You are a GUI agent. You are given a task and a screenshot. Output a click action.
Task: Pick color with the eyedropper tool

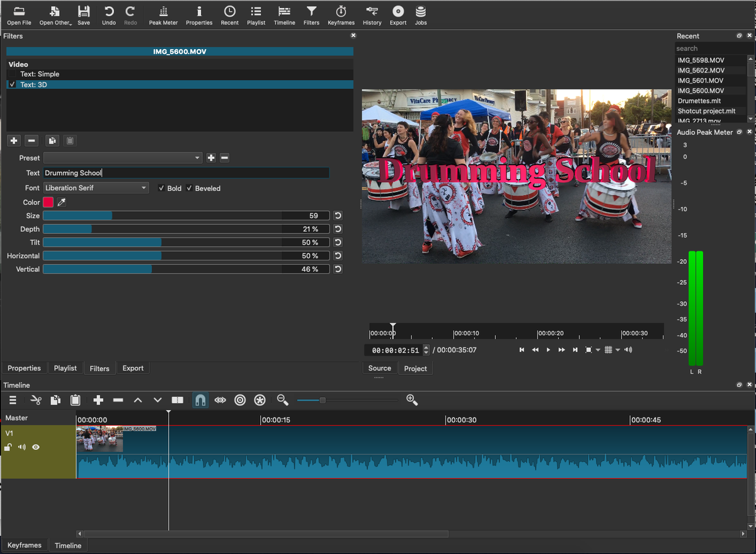coord(61,202)
